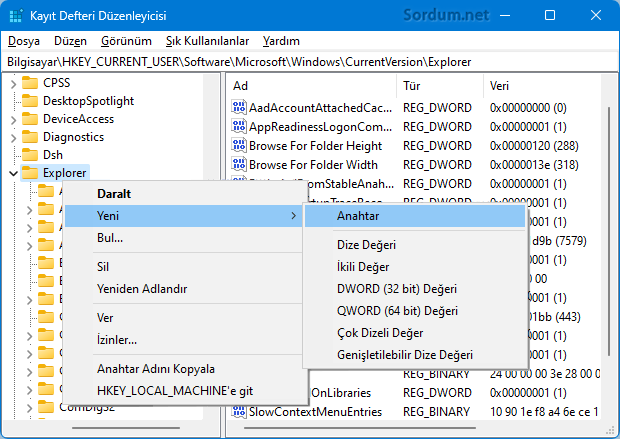Viewport: 620px width, 439px height.
Task: Choose HKEY_LOCAL_MACHINE'e git
Action: click(183, 391)
